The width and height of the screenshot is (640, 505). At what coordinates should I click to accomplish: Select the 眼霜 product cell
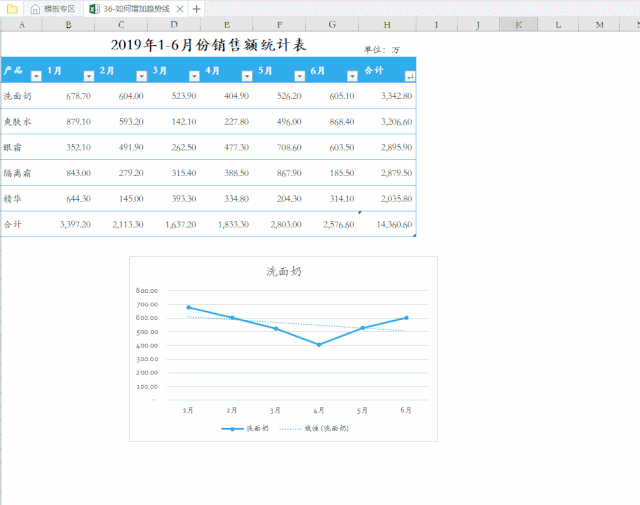pos(22,147)
